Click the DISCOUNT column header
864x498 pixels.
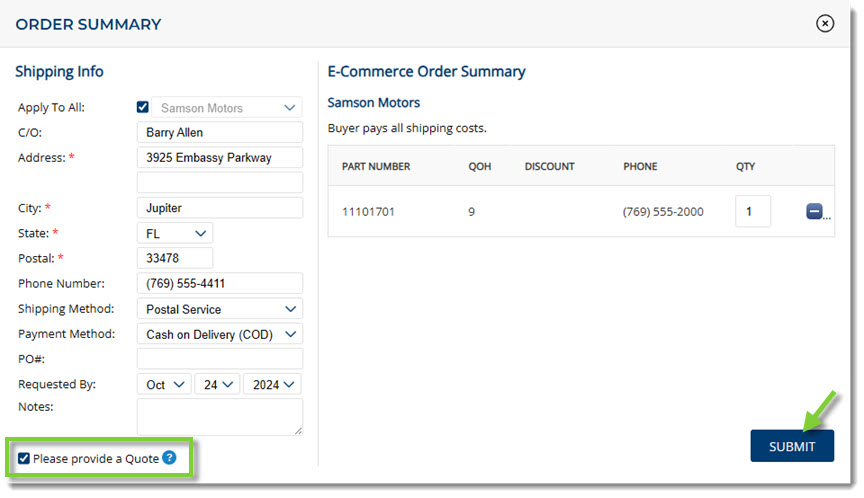549,166
